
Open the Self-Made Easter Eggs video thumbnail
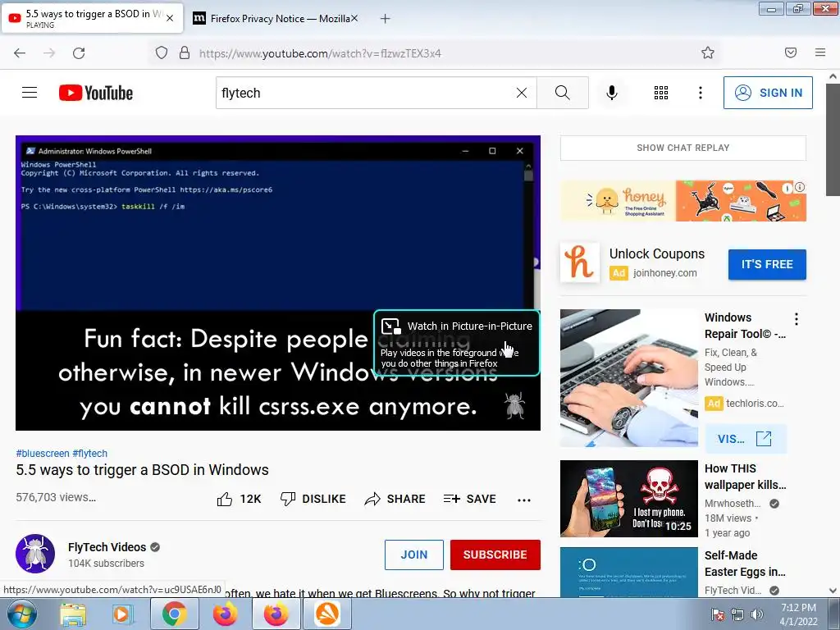click(629, 572)
